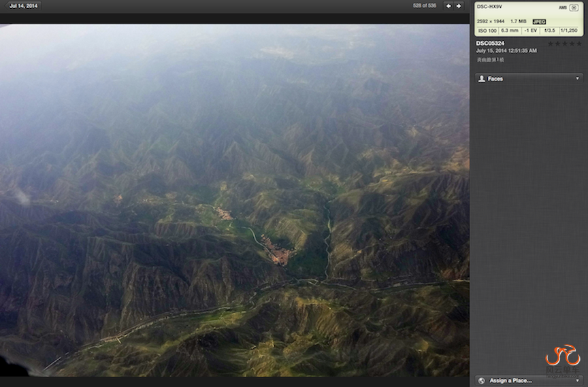Set a three-star rating
This screenshot has height=387, width=588.
coord(565,44)
